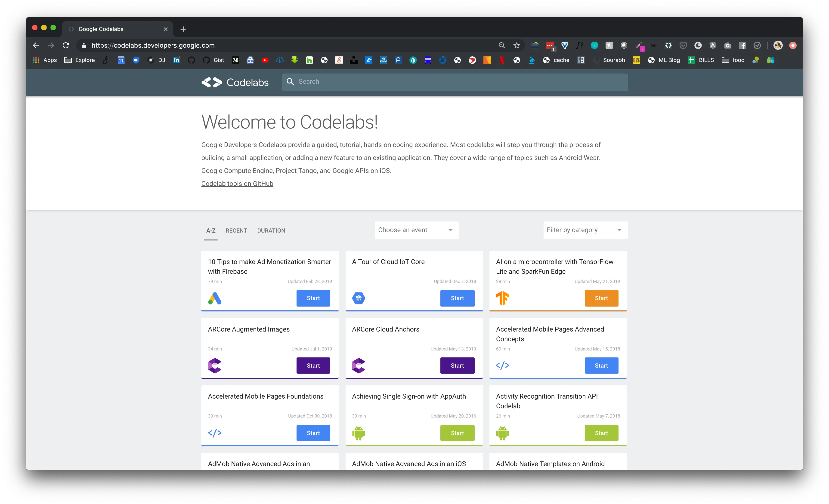Open a new browser tab
Viewport: 829px width, 504px height.
click(183, 29)
